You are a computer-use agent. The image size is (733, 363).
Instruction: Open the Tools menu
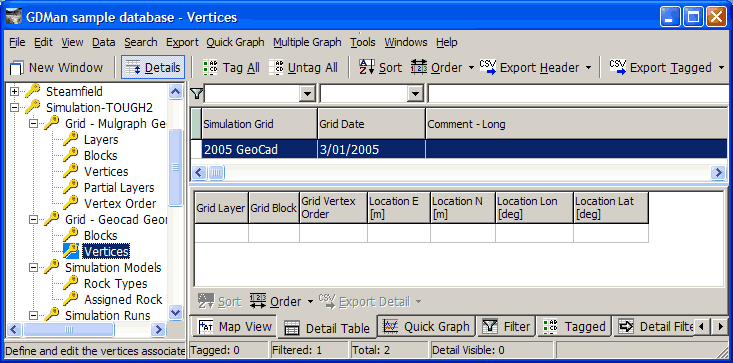[x=363, y=43]
